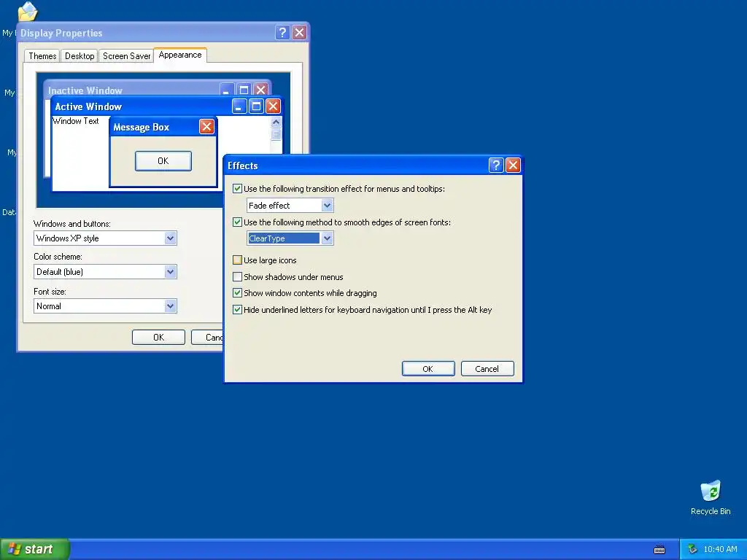Open the folder icon on the desktop
747x560 pixels.
(x=27, y=12)
